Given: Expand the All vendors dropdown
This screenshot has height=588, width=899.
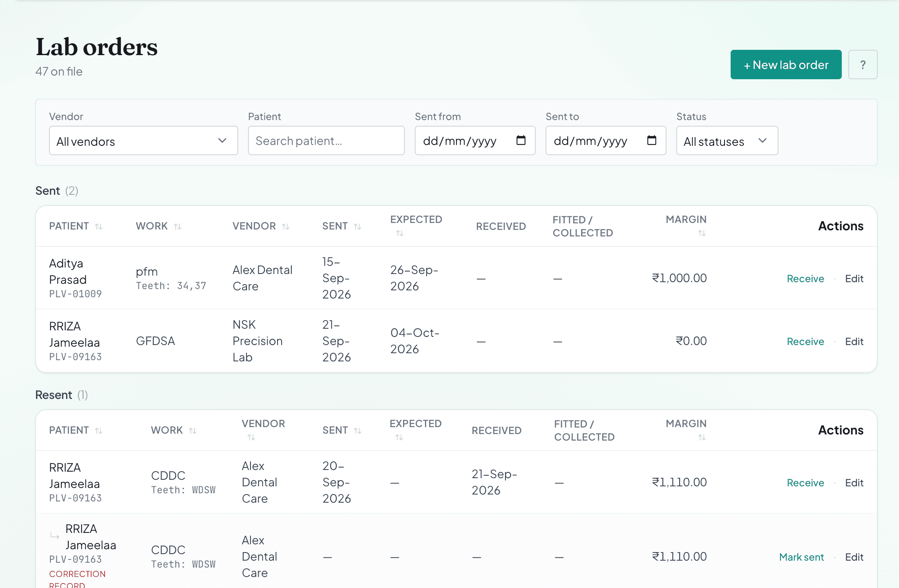Looking at the screenshot, I should (x=143, y=140).
